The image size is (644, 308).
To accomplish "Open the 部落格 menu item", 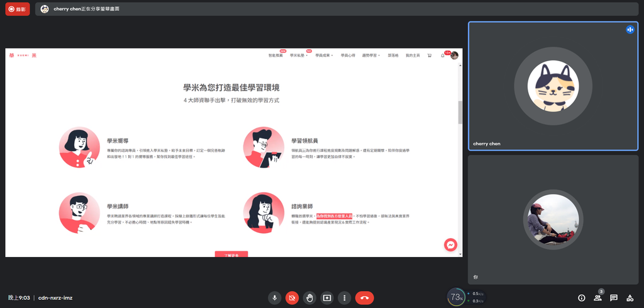I will click(394, 55).
